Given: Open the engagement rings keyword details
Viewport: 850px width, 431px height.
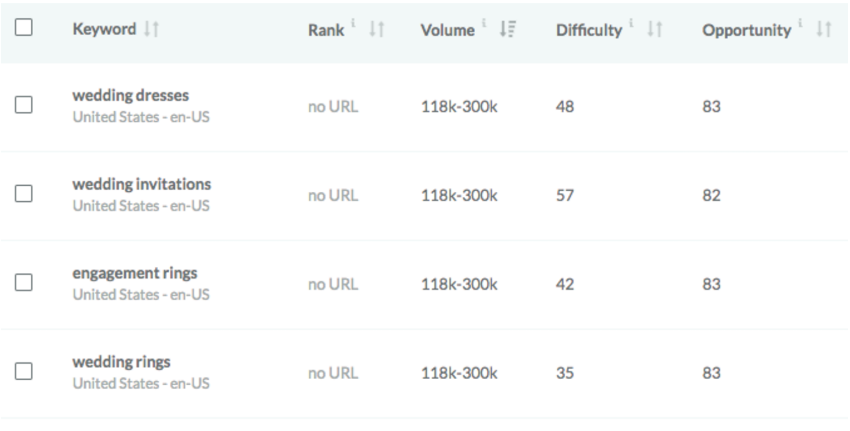Looking at the screenshot, I should pyautogui.click(x=134, y=273).
